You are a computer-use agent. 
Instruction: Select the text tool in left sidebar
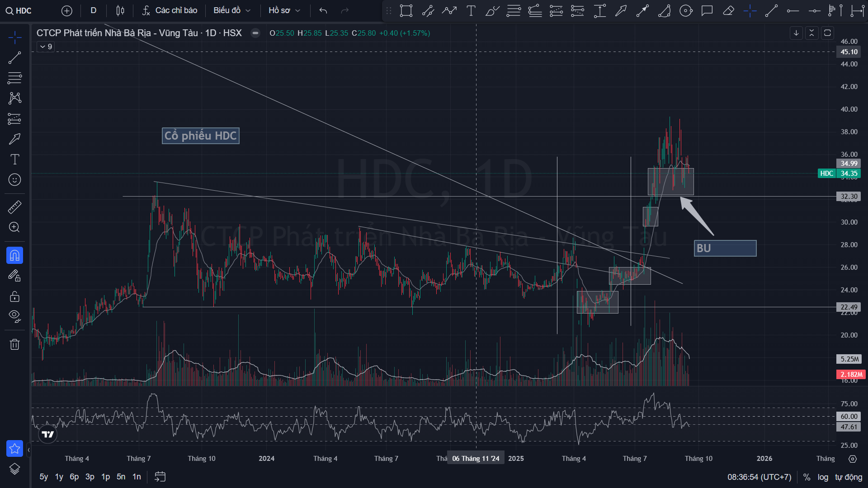14,160
